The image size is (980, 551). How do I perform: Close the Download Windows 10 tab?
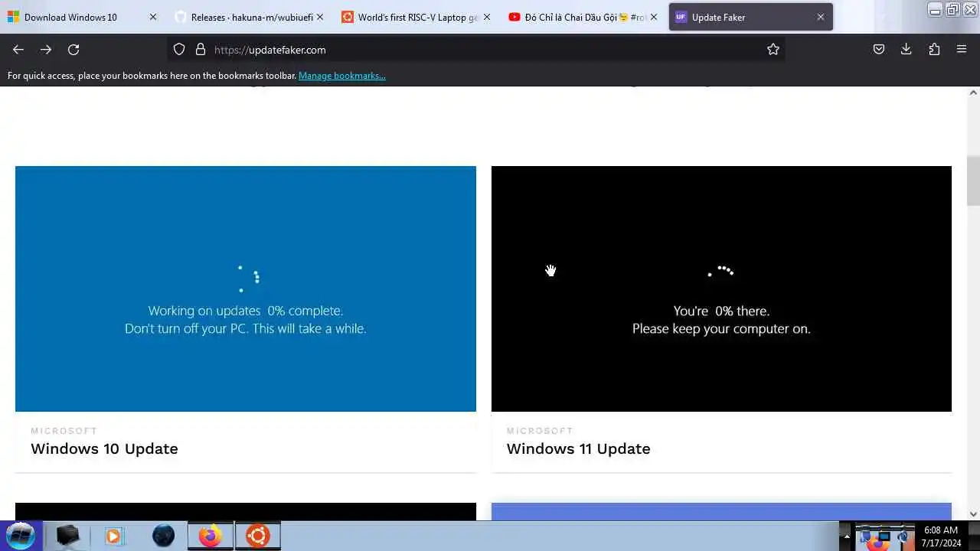coord(153,17)
